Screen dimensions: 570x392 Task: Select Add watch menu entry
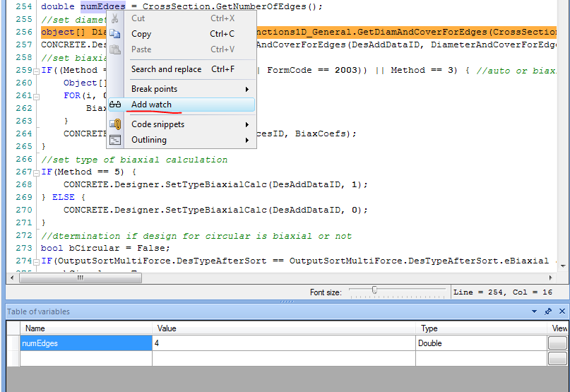click(182, 105)
